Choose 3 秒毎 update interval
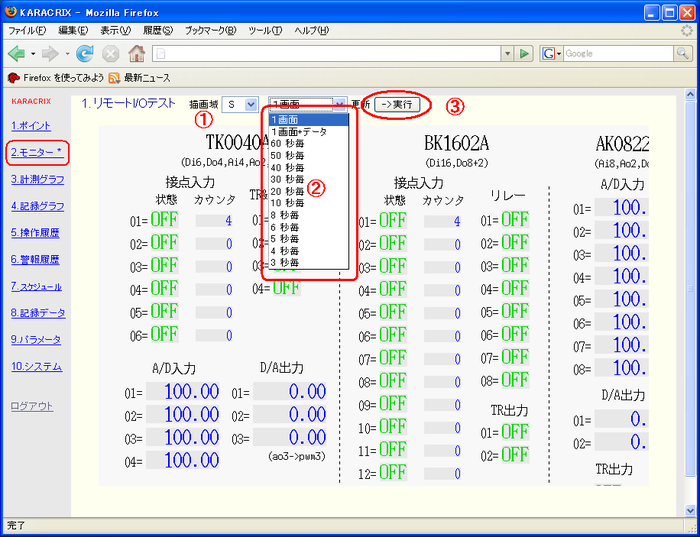Viewport: 700px width, 537px height. click(x=308, y=263)
